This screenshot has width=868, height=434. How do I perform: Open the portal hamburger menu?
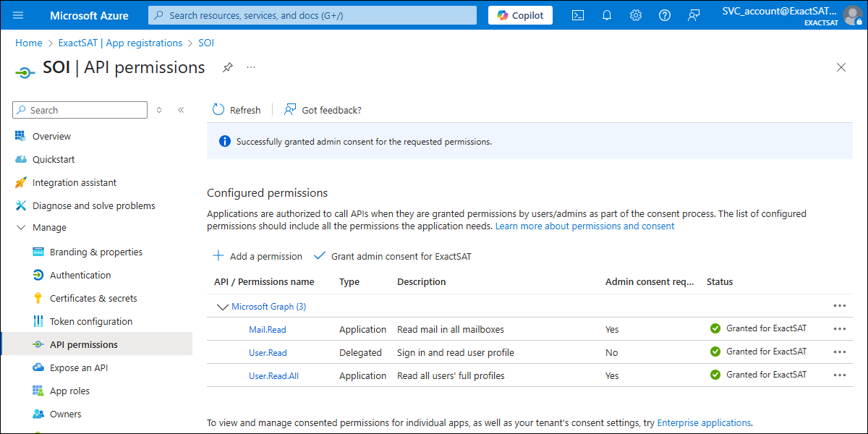coord(19,15)
